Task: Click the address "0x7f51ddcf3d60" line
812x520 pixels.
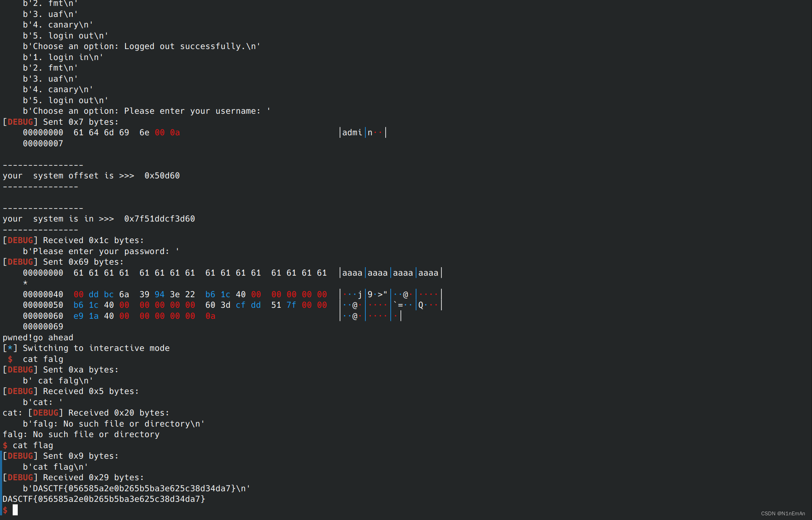Action: [x=99, y=219]
